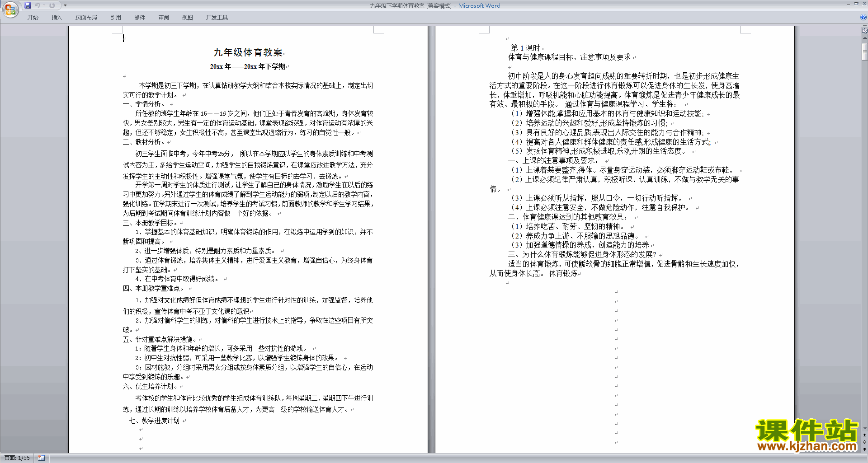868x463 pixels.
Task: Click heading 六、优生培养计划。
Action: 151,386
